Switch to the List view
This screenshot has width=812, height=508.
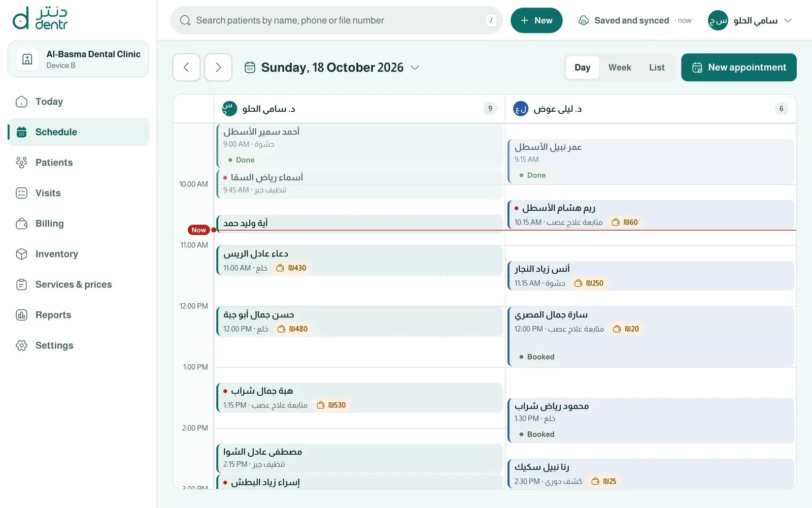click(657, 68)
